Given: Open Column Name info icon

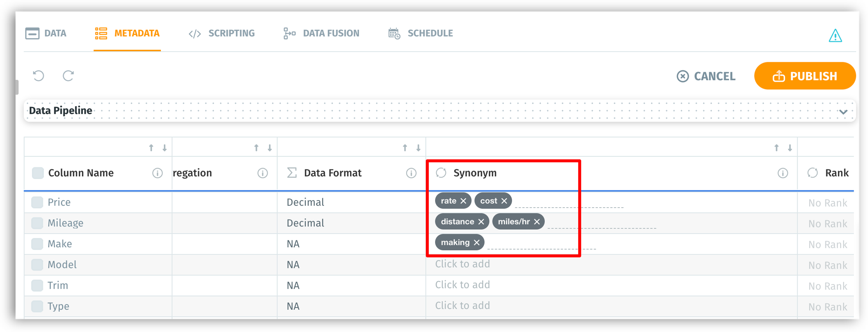Looking at the screenshot, I should click(157, 173).
